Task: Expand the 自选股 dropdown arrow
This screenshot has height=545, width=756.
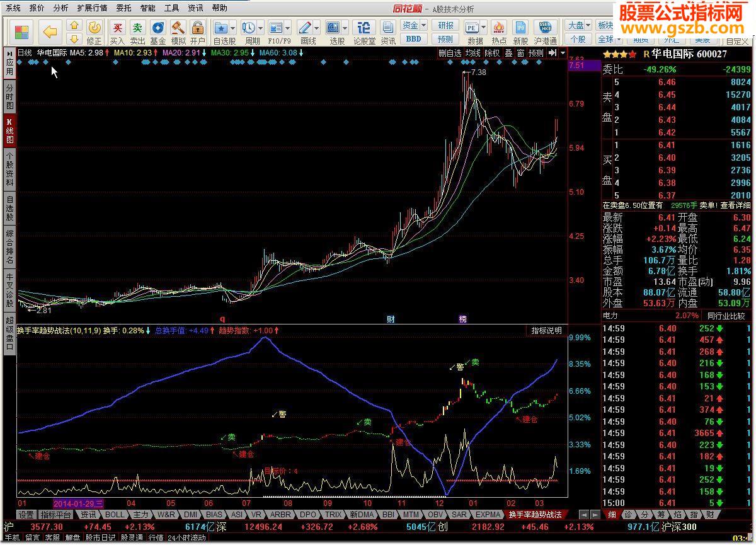Action: (232, 28)
